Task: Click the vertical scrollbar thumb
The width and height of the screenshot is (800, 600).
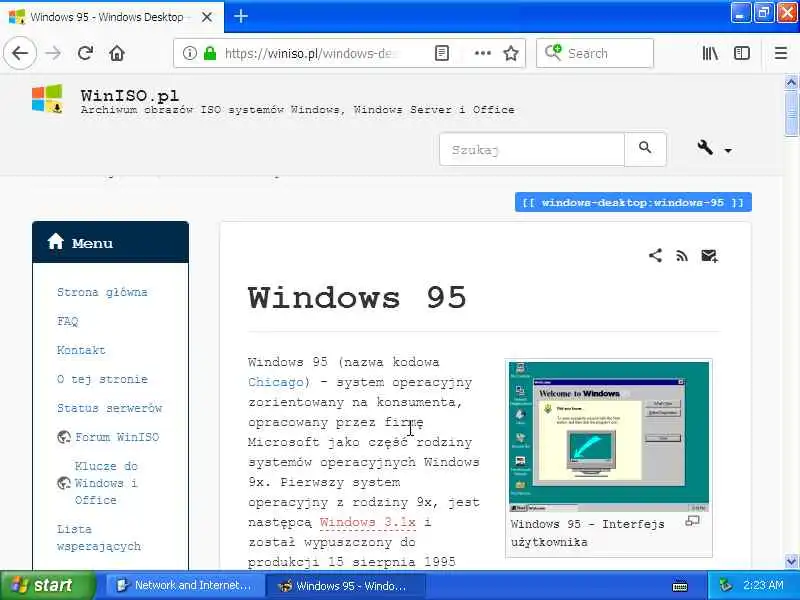Action: [791, 114]
